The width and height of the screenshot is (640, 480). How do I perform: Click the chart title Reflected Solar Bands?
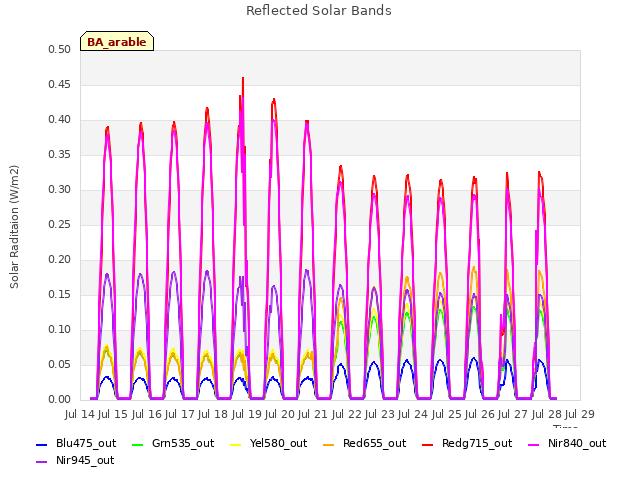click(x=319, y=11)
